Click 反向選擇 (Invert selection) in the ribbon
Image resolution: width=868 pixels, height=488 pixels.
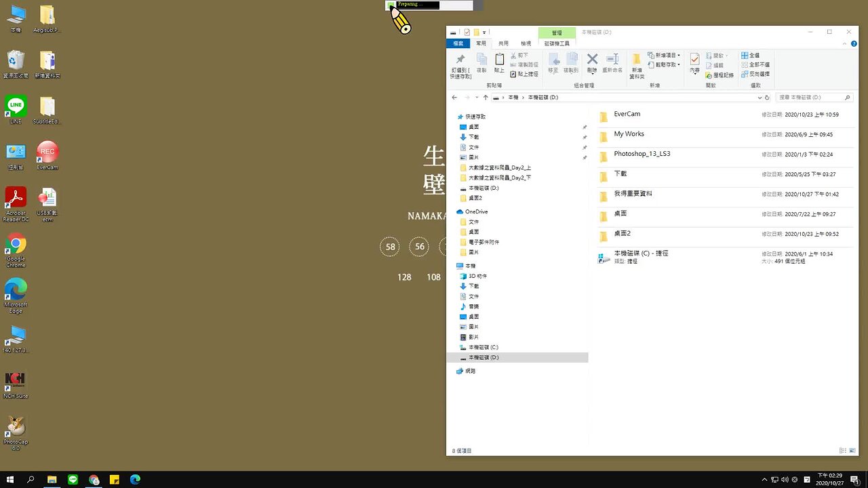[755, 74]
